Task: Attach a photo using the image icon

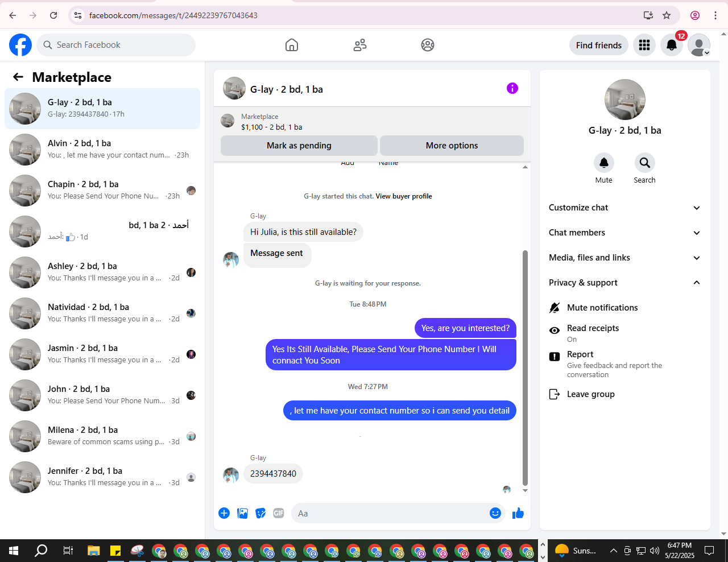Action: pyautogui.click(x=242, y=513)
